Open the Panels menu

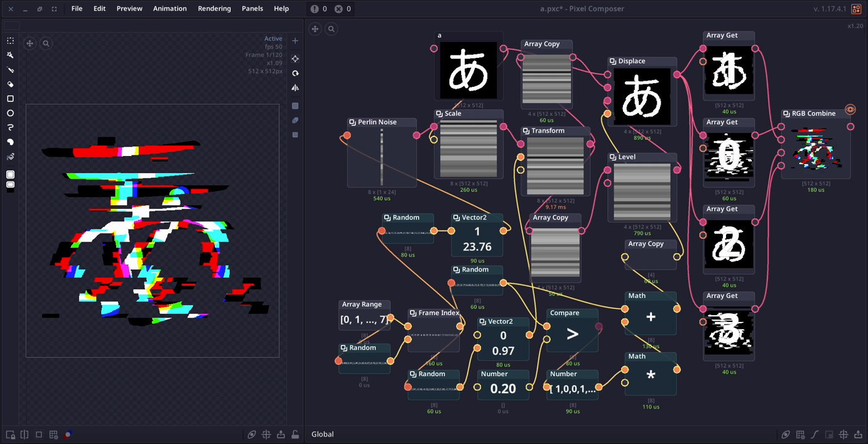click(252, 9)
